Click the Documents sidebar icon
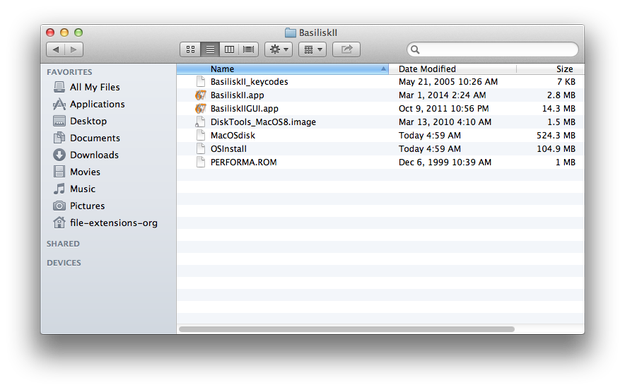The width and height of the screenshot is (625, 390). point(59,138)
